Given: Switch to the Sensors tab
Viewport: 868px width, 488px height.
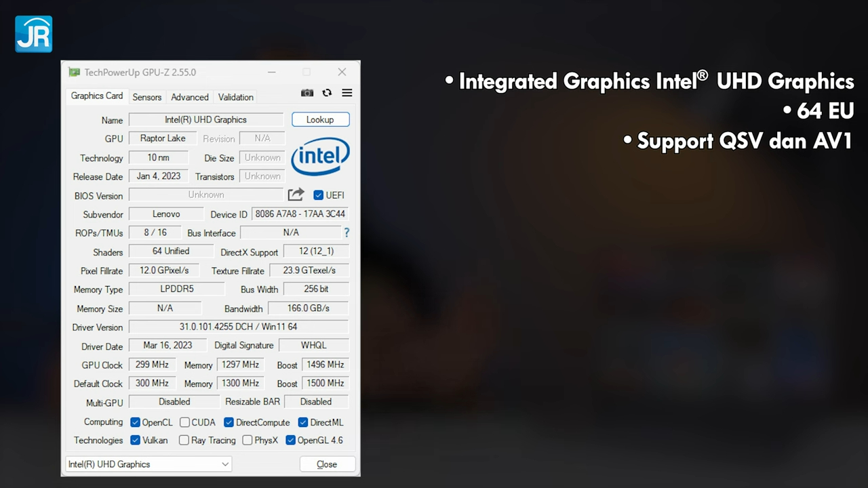Looking at the screenshot, I should click(146, 97).
